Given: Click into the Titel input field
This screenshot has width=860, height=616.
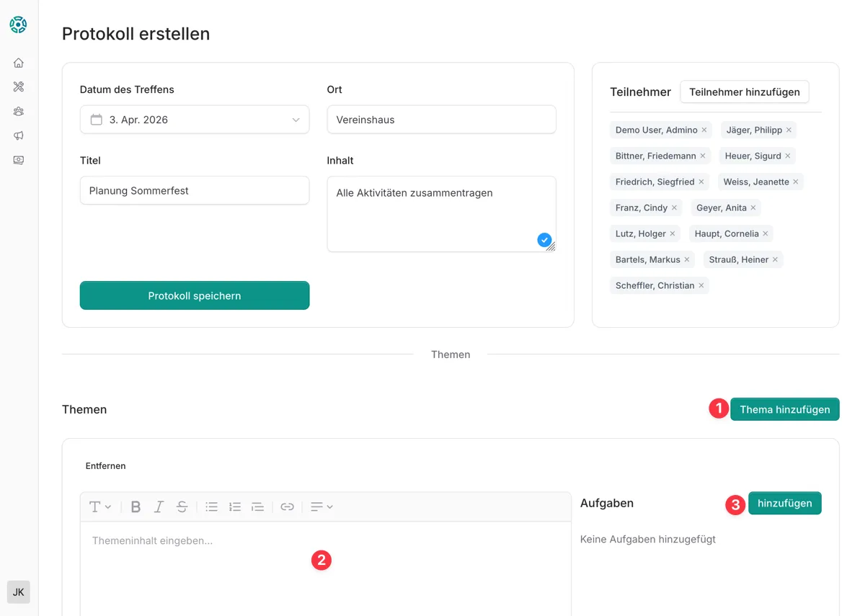Looking at the screenshot, I should (194, 191).
